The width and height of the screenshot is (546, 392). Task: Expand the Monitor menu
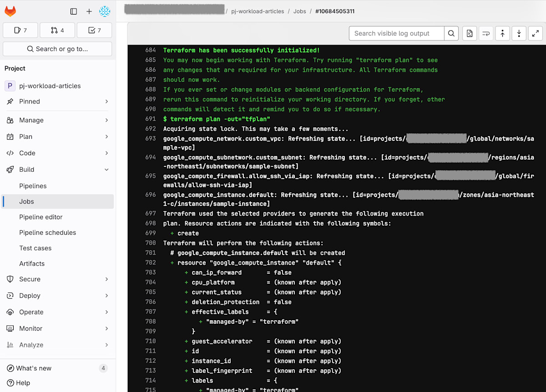pos(57,328)
